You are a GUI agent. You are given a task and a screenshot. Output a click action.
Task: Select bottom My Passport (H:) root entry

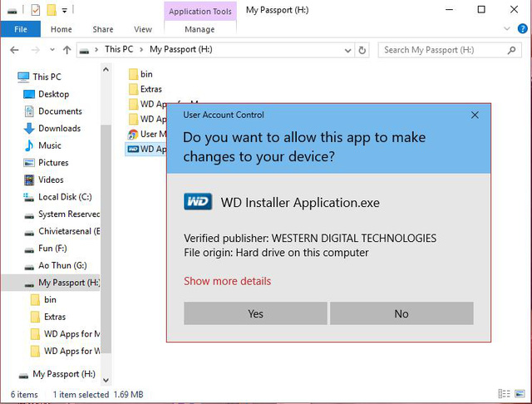click(x=57, y=374)
